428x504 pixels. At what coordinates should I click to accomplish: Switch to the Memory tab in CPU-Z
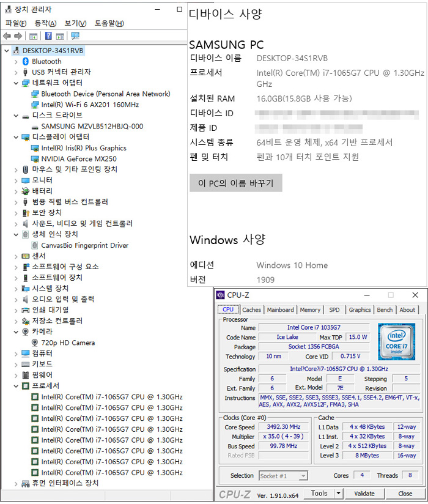(310, 309)
